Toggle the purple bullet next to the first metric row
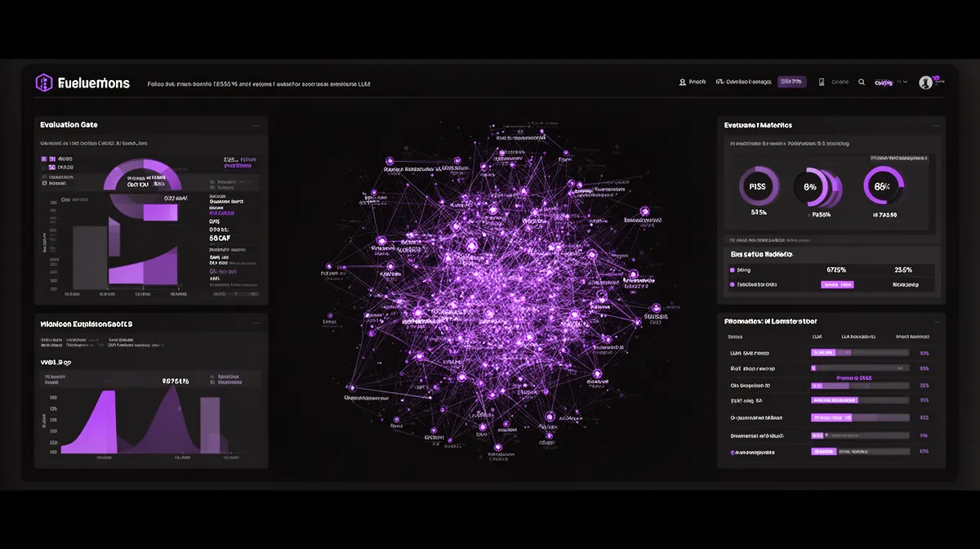Screen dimensions: 980x549 (x=733, y=270)
